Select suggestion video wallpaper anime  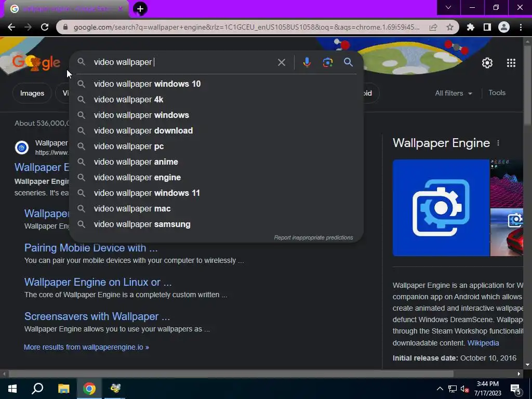(x=216, y=162)
